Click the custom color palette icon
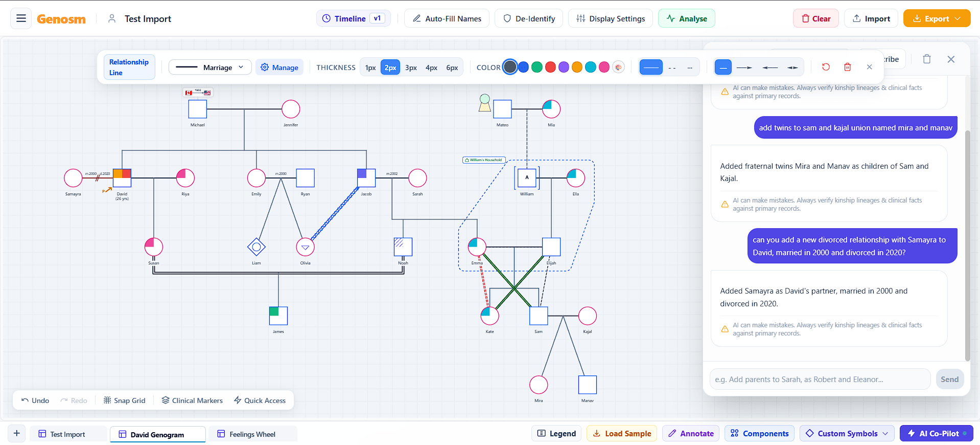980x445 pixels. 618,67
